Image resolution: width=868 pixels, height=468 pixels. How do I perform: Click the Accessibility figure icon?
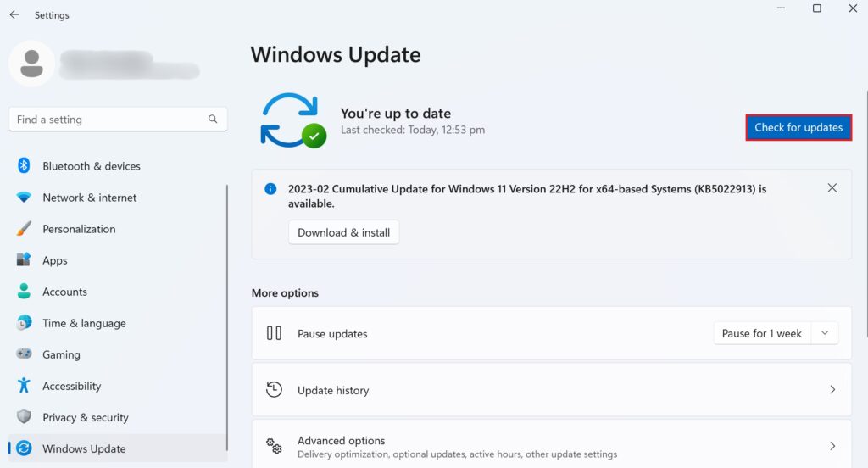click(x=24, y=385)
